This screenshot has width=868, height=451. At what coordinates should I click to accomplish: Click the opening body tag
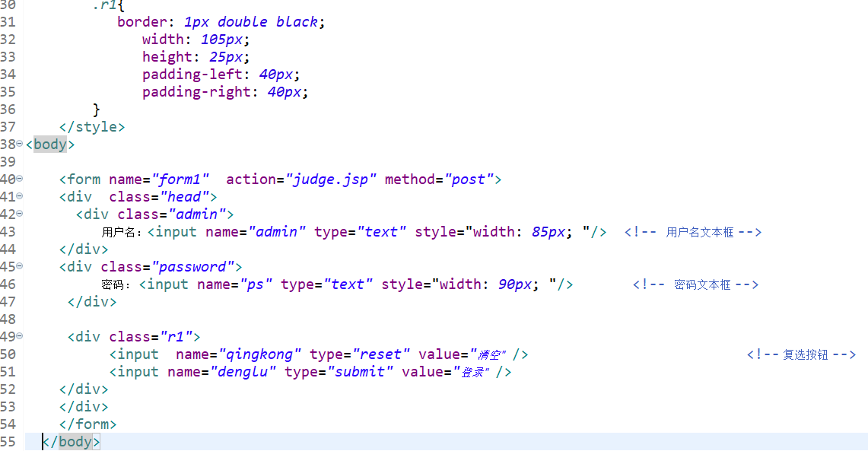[49, 145]
